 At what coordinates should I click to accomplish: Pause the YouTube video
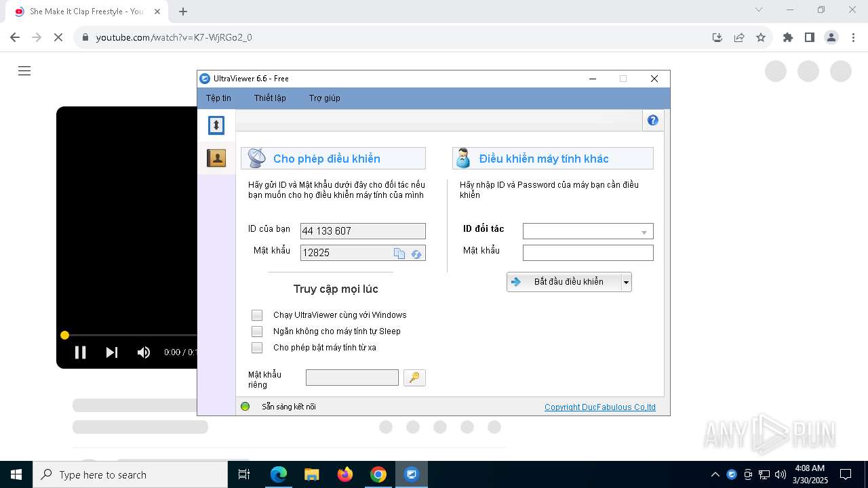pyautogui.click(x=81, y=352)
